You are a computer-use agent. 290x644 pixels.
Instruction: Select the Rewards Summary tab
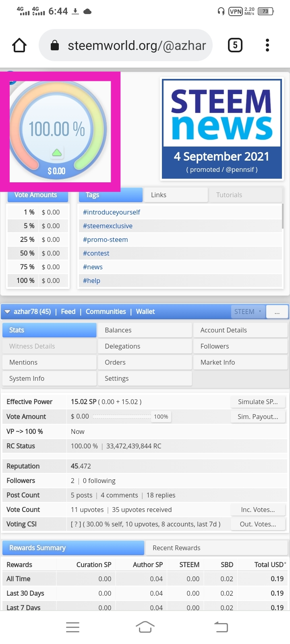[x=73, y=548]
